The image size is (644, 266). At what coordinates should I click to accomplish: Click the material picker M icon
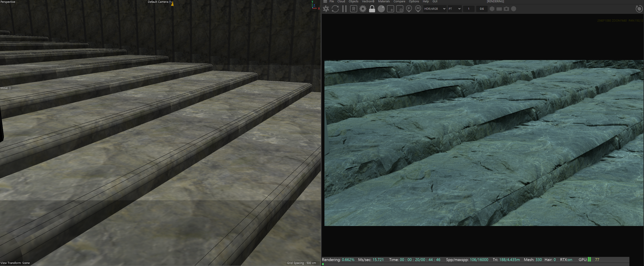click(418, 9)
